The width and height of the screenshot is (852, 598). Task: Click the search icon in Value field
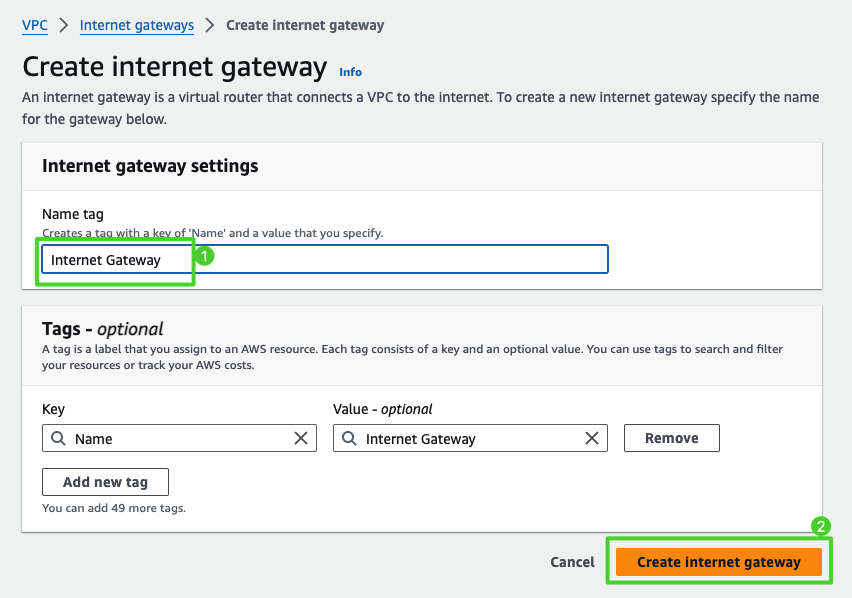(x=350, y=438)
